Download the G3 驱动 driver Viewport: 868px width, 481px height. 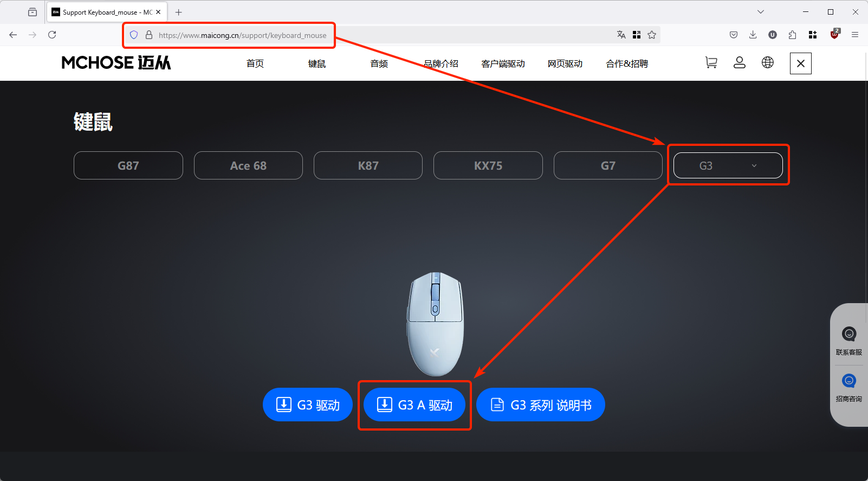308,405
